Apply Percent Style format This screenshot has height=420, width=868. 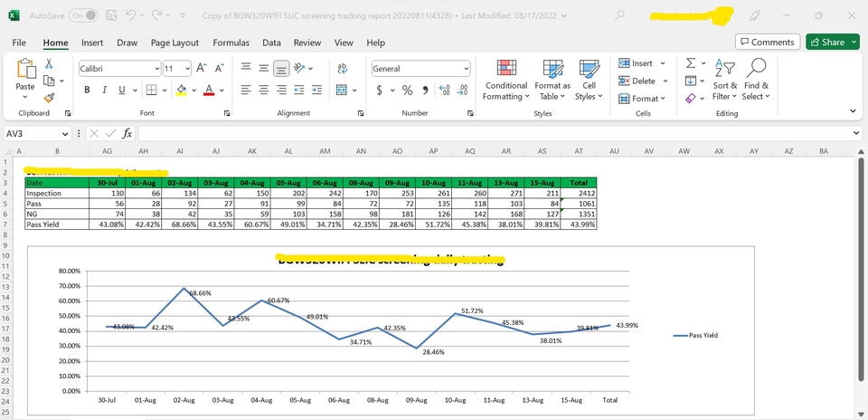pyautogui.click(x=408, y=90)
